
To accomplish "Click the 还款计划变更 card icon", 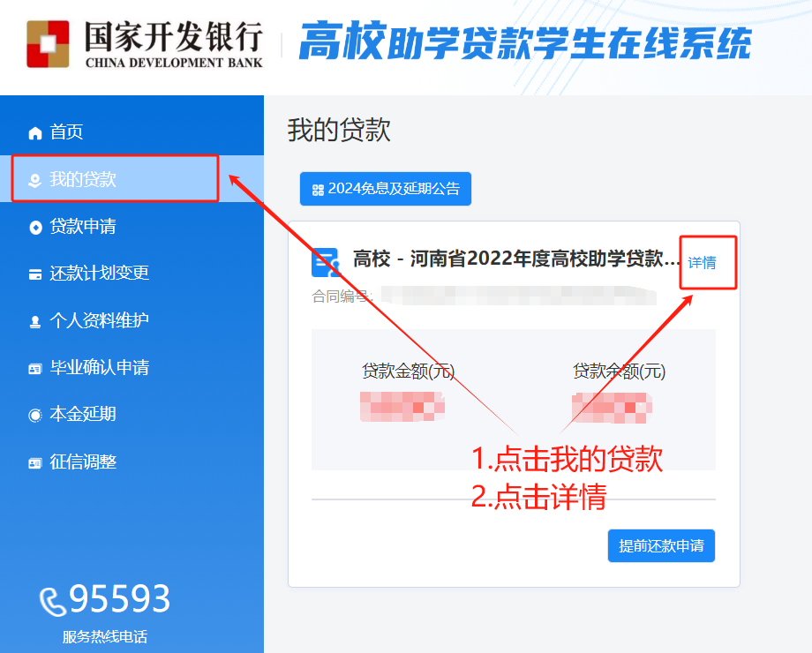I will pyautogui.click(x=35, y=274).
